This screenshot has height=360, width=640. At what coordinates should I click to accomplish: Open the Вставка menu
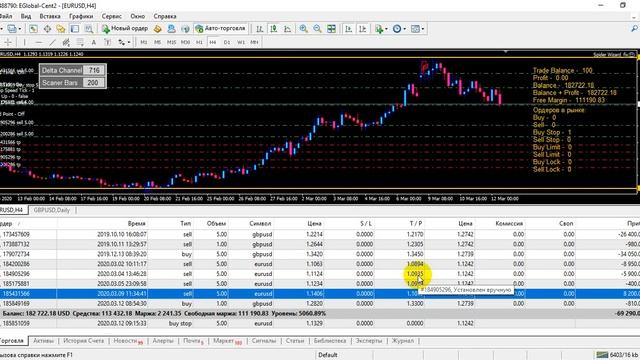coord(50,16)
